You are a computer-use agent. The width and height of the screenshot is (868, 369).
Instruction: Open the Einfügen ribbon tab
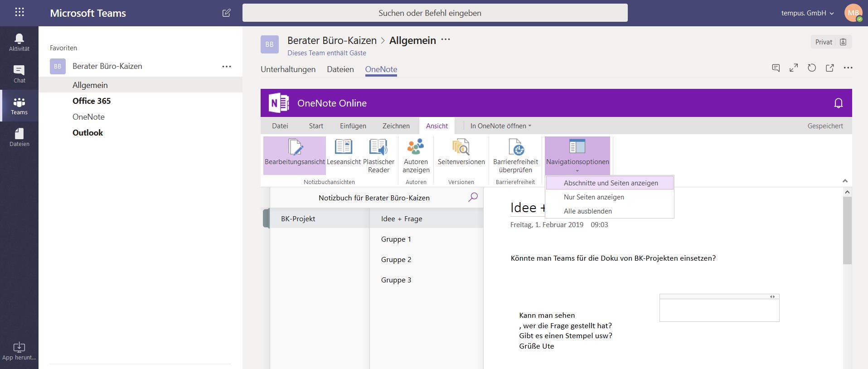tap(353, 126)
